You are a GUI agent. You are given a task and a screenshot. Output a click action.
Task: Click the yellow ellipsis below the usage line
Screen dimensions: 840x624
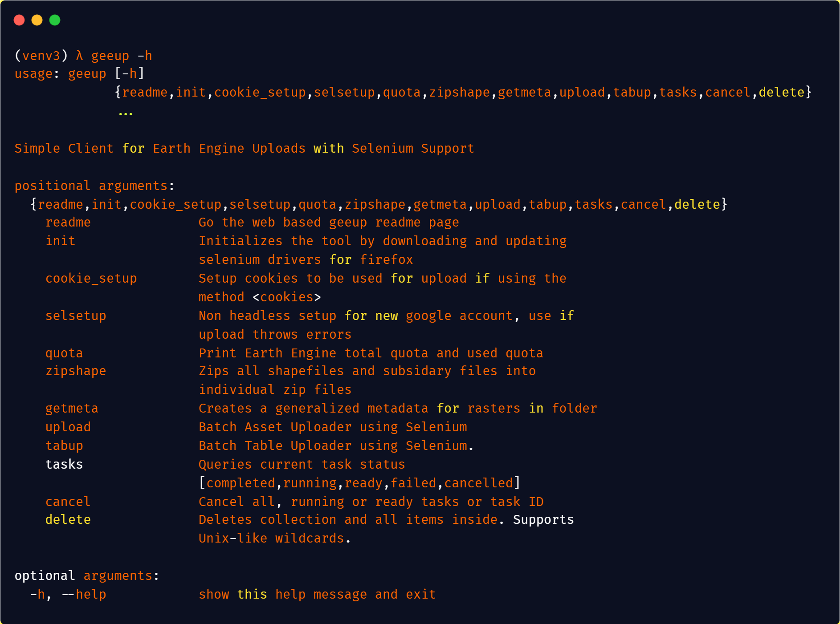(x=126, y=114)
